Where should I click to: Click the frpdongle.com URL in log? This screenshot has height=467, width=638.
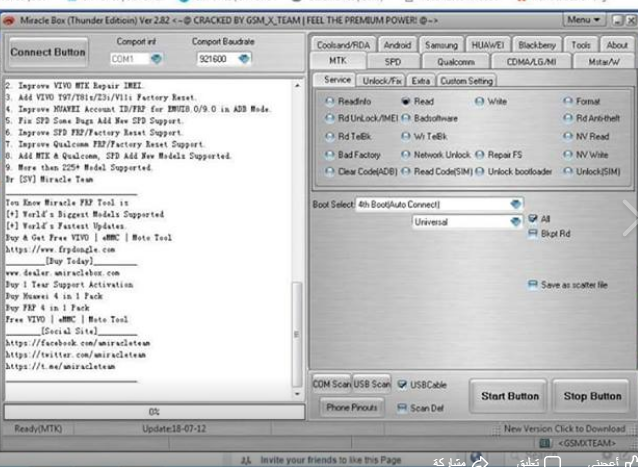click(x=60, y=249)
